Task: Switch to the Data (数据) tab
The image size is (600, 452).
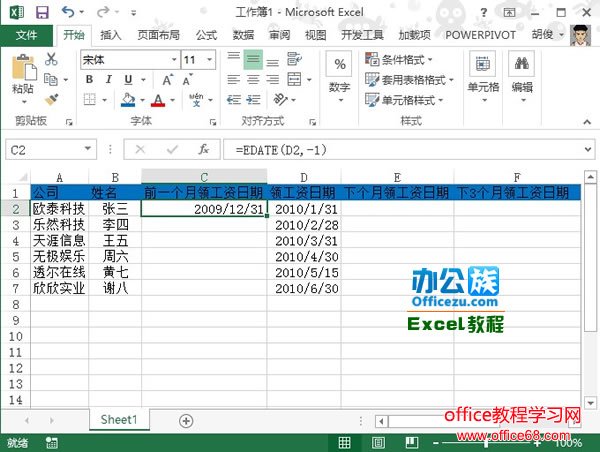Action: pyautogui.click(x=243, y=35)
